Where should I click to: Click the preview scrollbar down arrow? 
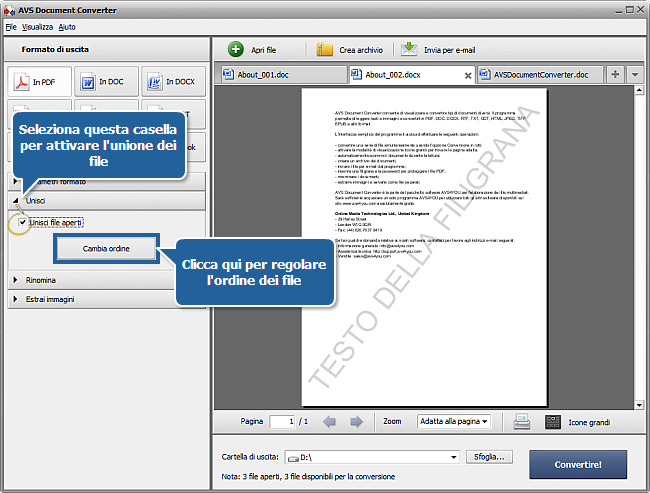(x=639, y=405)
